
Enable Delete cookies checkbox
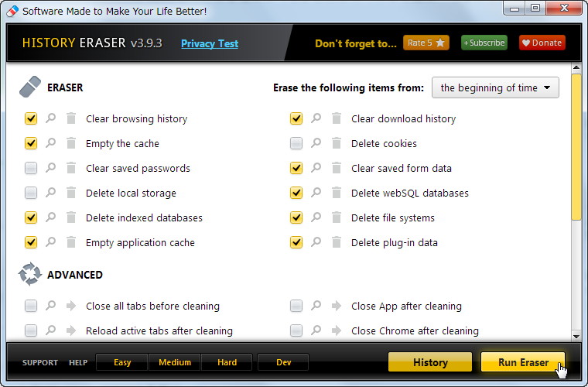click(296, 143)
